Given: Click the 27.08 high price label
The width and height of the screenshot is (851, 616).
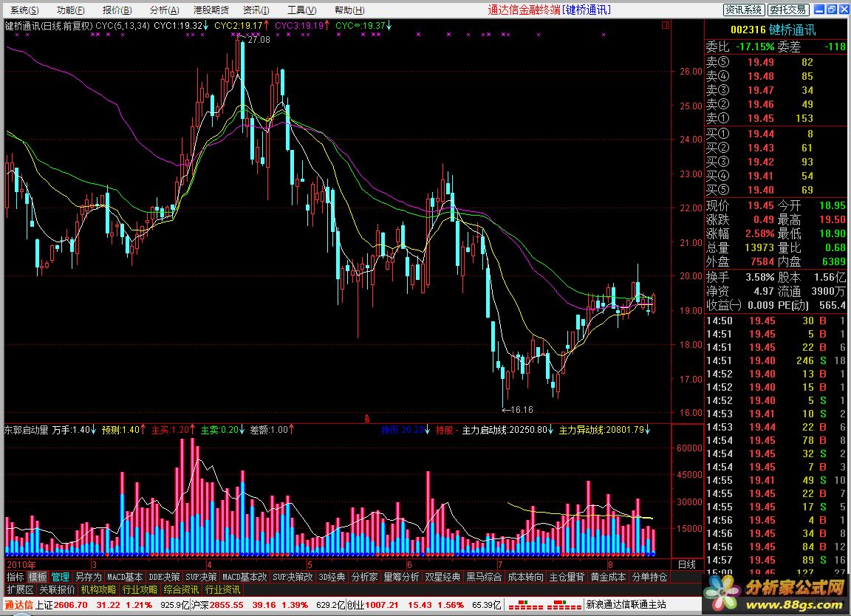Looking at the screenshot, I should pos(259,40).
